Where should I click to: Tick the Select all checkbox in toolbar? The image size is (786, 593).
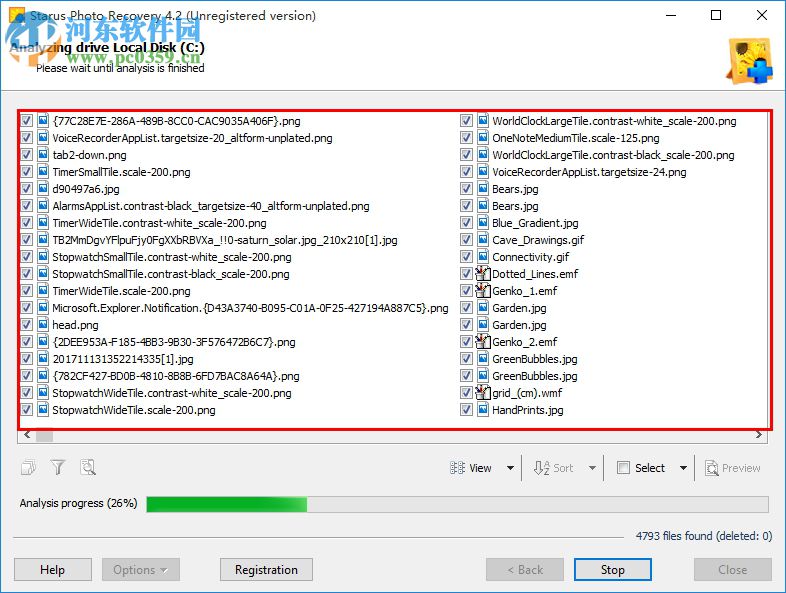pyautogui.click(x=623, y=468)
